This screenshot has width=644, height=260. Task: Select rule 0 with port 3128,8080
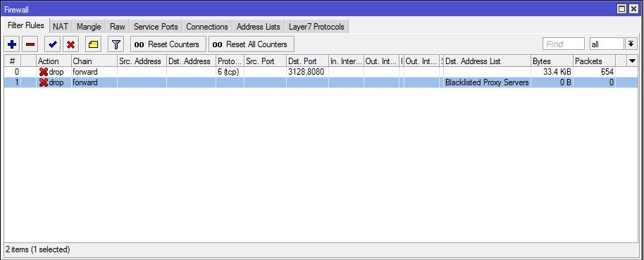pyautogui.click(x=321, y=73)
